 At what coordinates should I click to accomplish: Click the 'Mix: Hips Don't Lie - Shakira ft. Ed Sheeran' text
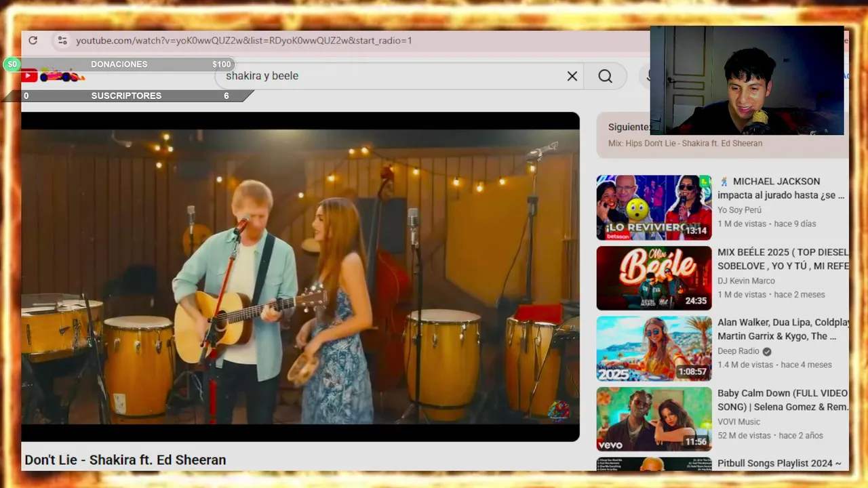685,144
